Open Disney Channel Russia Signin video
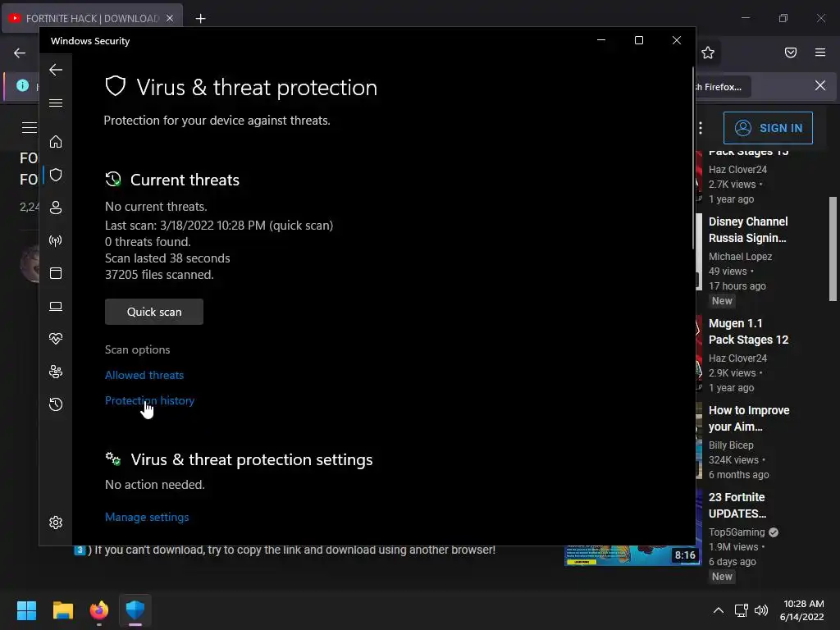 [748, 230]
